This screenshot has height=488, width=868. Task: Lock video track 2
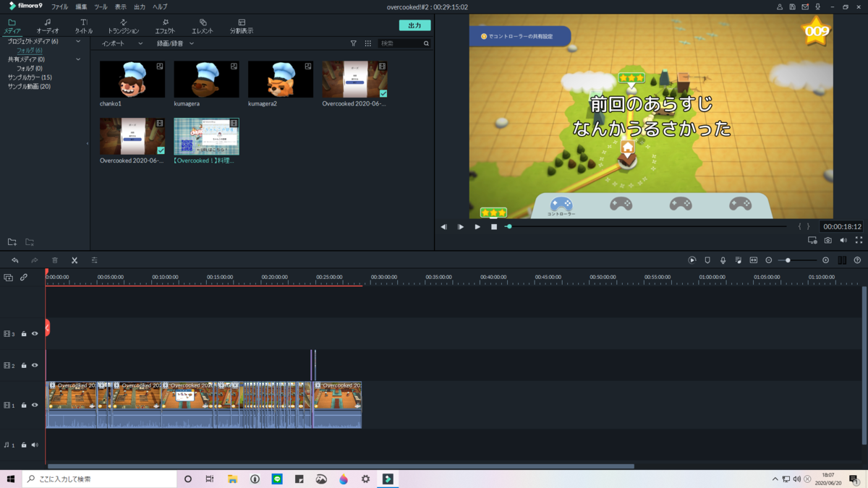24,366
